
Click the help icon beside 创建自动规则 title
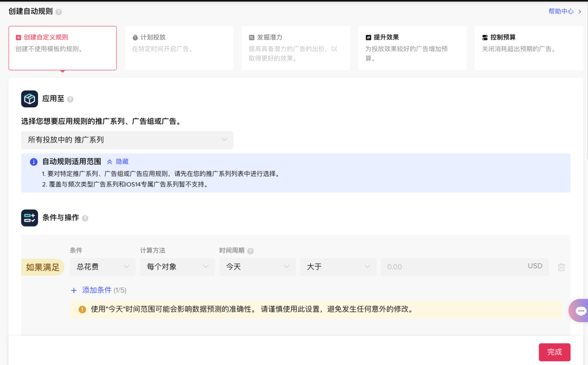(59, 11)
